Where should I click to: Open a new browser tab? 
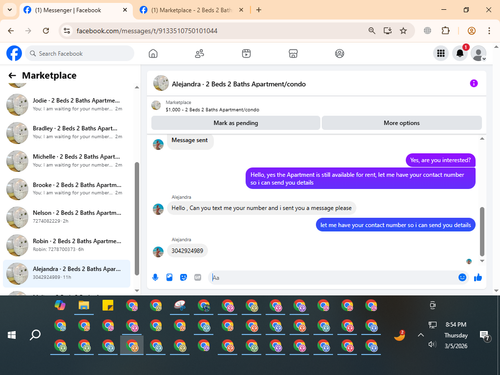point(259,10)
